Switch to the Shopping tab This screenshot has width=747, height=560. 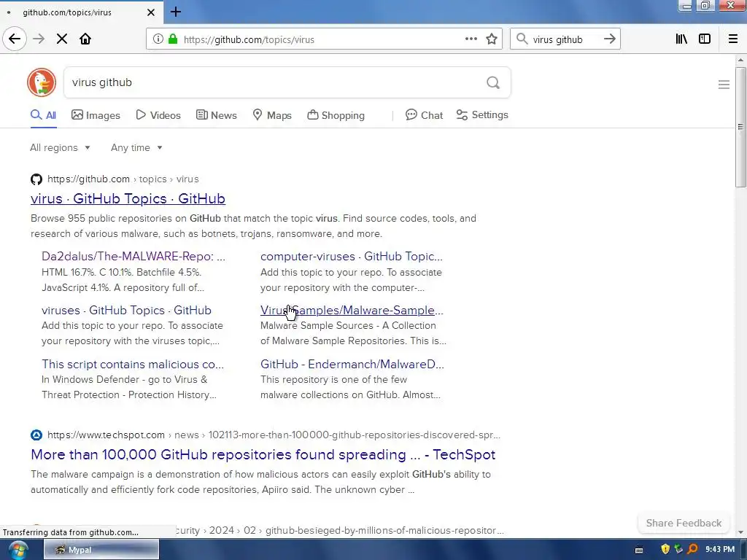click(x=336, y=115)
